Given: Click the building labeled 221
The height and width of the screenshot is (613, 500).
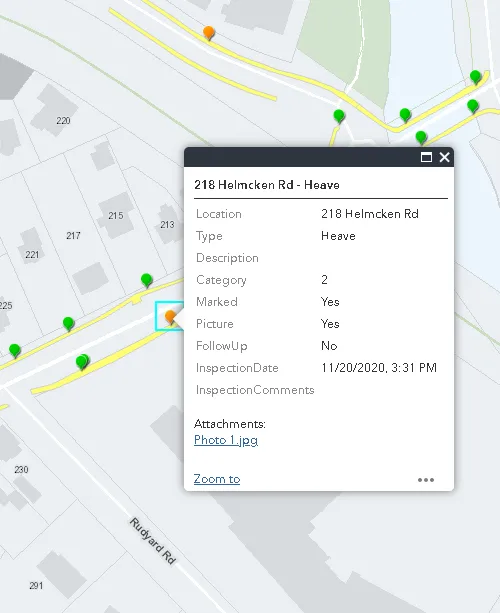Looking at the screenshot, I should coord(31,246).
